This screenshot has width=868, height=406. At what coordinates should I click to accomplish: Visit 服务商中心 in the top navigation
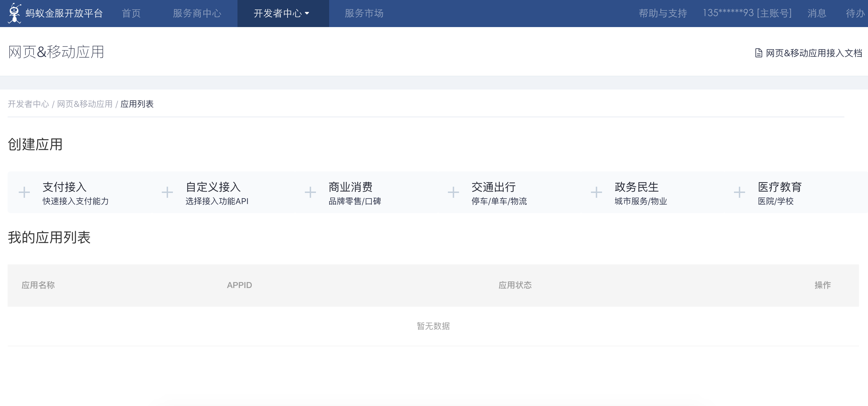(197, 13)
